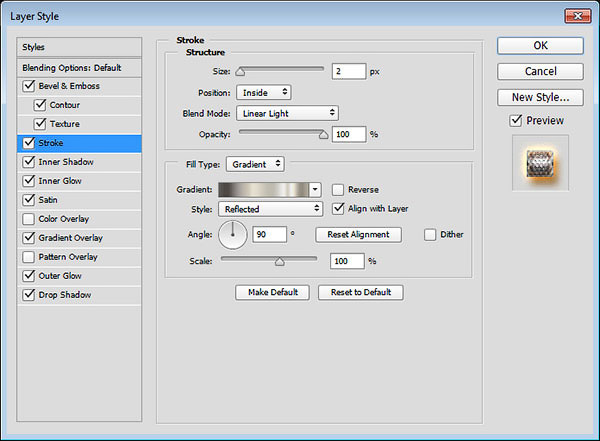Open the Blend Mode dropdown (Linear Light)

point(287,113)
